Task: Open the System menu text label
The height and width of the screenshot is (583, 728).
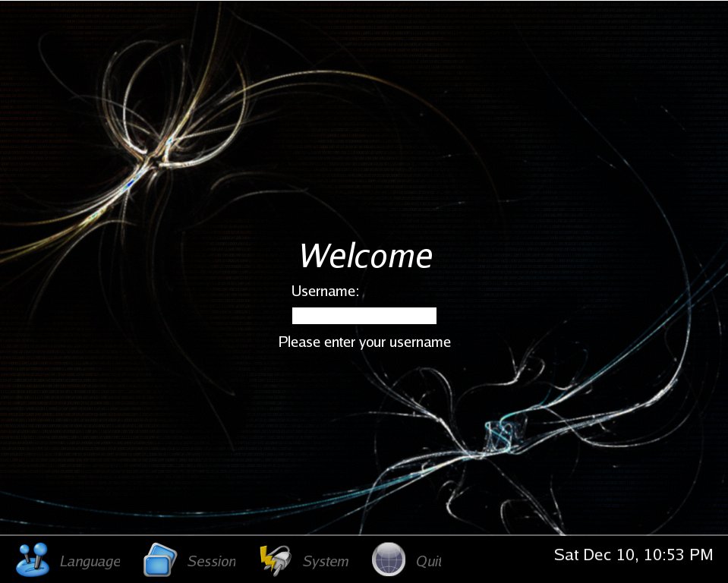Action: (326, 562)
